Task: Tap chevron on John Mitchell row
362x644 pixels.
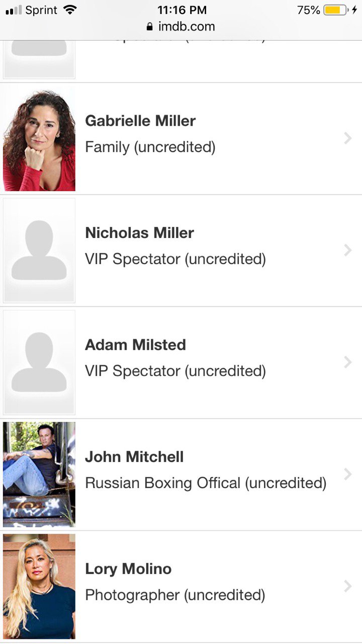Action: [347, 474]
